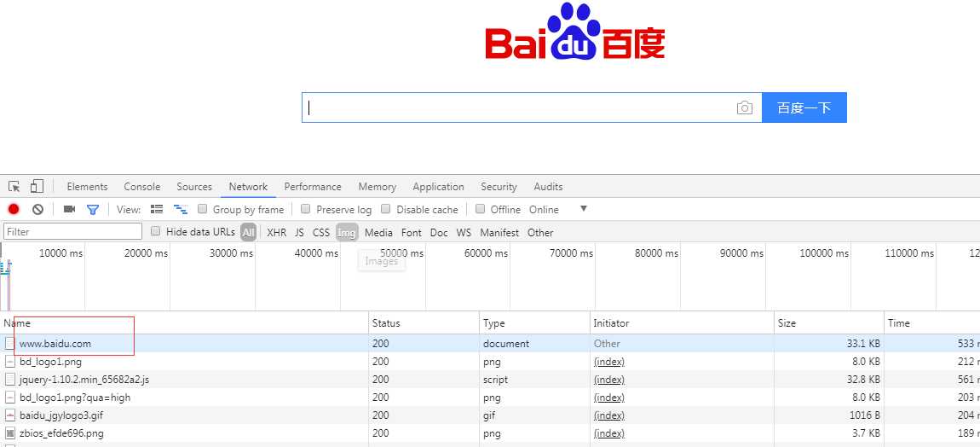
Task: Filter requests by Media
Action: point(378,232)
